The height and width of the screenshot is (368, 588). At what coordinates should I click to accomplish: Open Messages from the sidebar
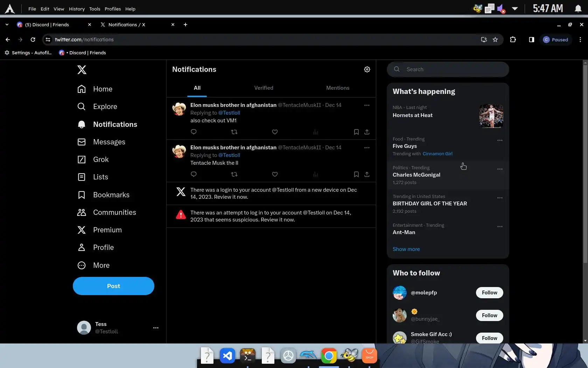pos(101,142)
